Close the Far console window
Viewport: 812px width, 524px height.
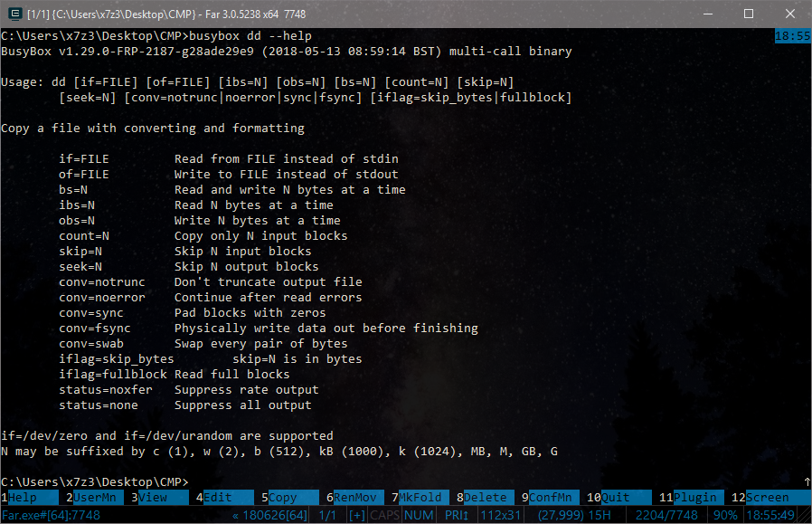pyautogui.click(x=790, y=14)
